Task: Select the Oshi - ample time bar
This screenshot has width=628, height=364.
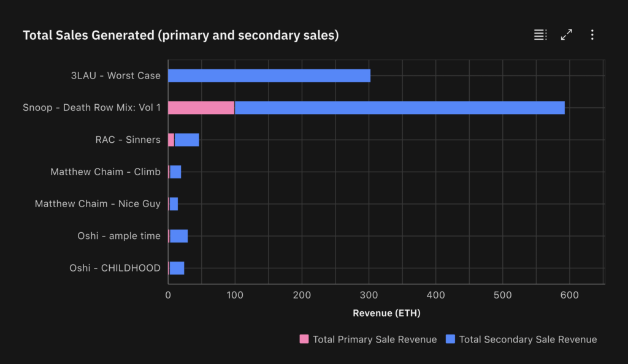Action: pyautogui.click(x=178, y=235)
